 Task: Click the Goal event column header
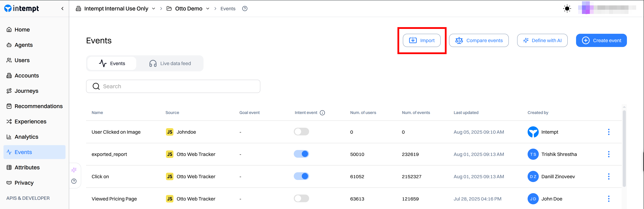[250, 113]
